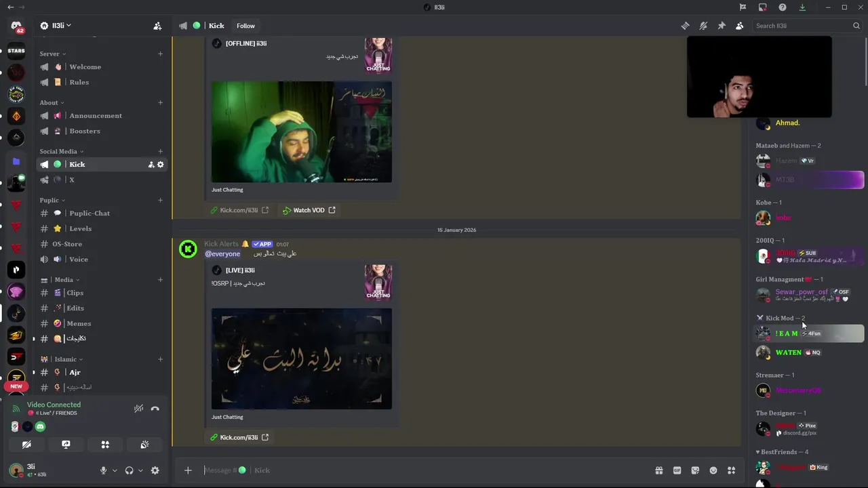Screen dimensions: 868x488
Task: Open the Puplic-Chat channel
Action: point(102,213)
